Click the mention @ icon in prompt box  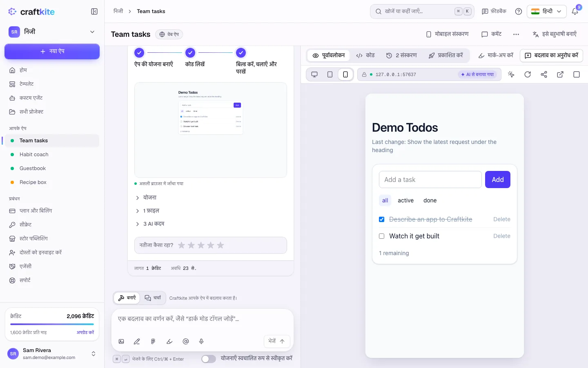click(x=186, y=341)
